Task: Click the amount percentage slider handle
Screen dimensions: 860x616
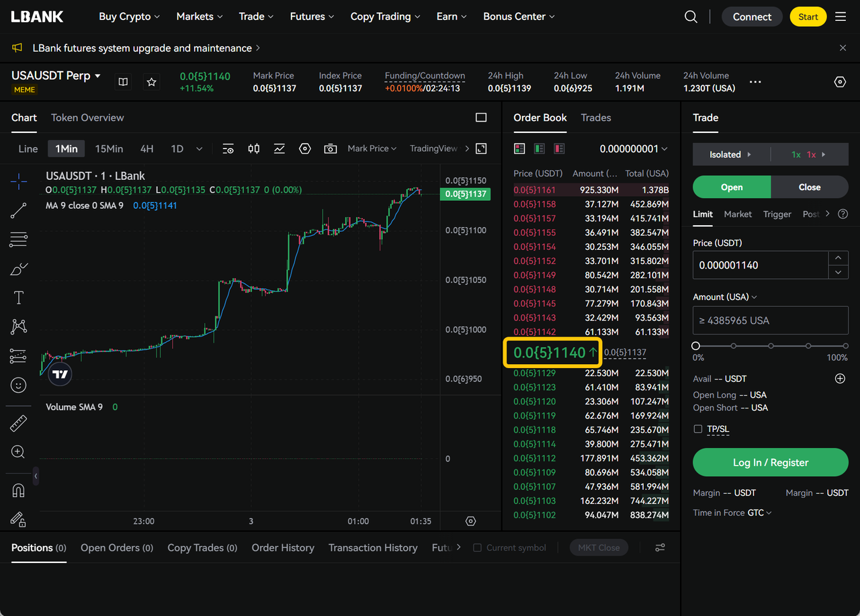Action: (696, 346)
